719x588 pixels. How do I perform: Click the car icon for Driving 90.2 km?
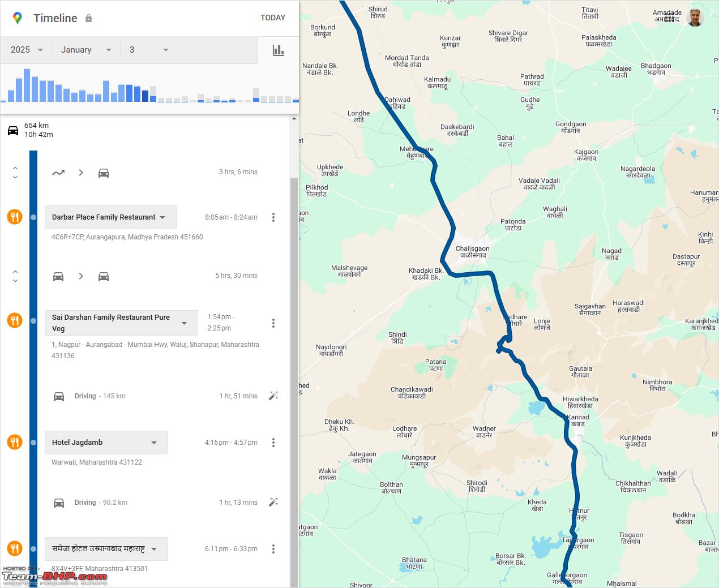(59, 503)
